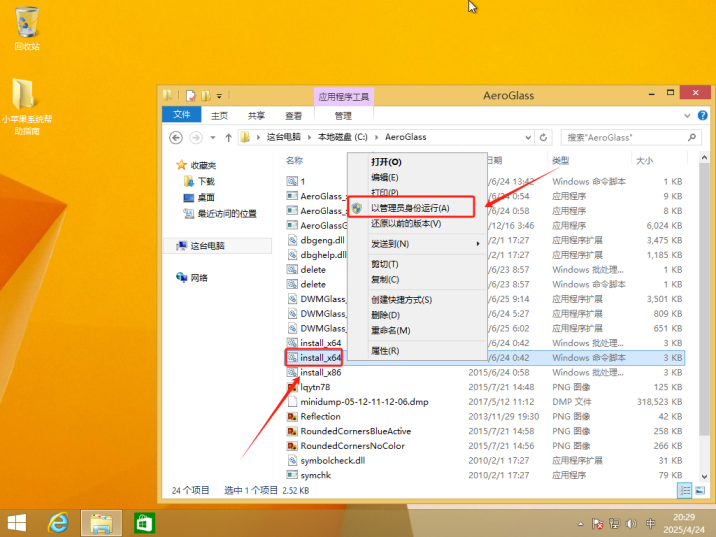Expand path arrow after 这台电脑

(x=309, y=137)
